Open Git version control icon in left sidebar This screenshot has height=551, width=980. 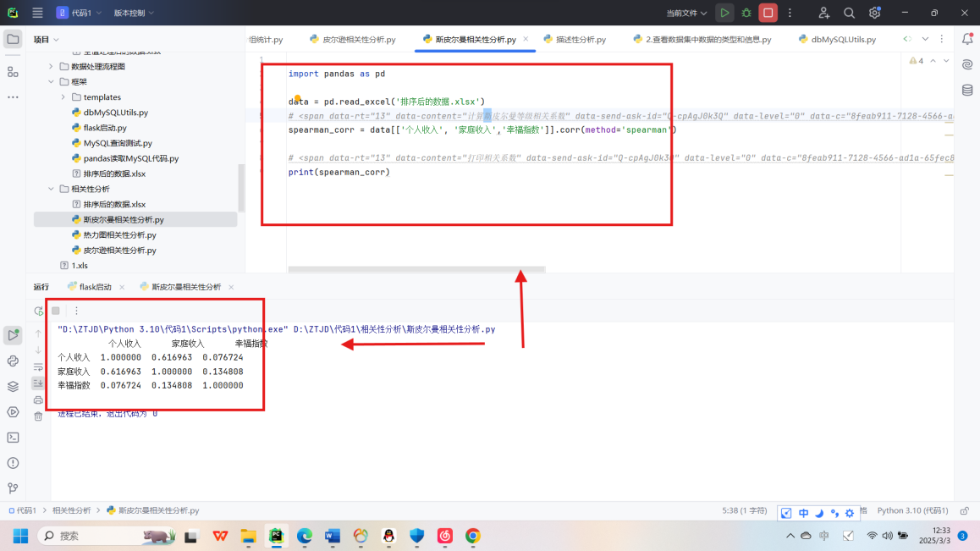[x=13, y=488]
